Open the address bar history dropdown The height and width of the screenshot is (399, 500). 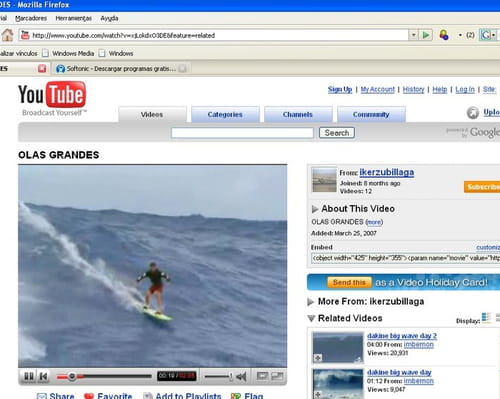[413, 35]
